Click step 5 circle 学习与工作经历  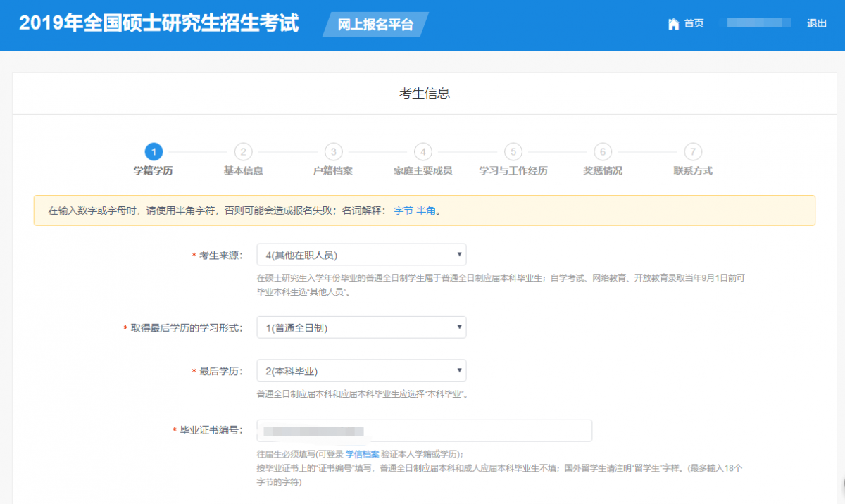coord(513,151)
